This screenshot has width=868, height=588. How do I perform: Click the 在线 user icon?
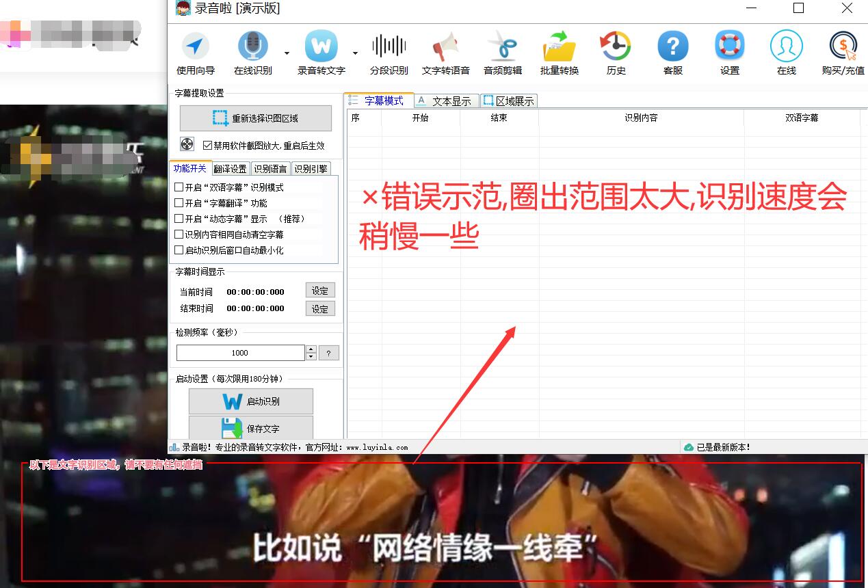coord(786,46)
